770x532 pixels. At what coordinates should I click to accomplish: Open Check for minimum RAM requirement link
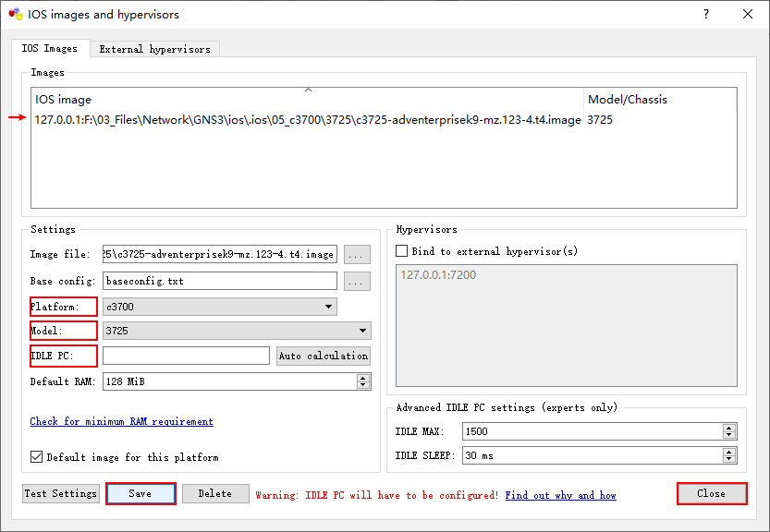tap(121, 421)
